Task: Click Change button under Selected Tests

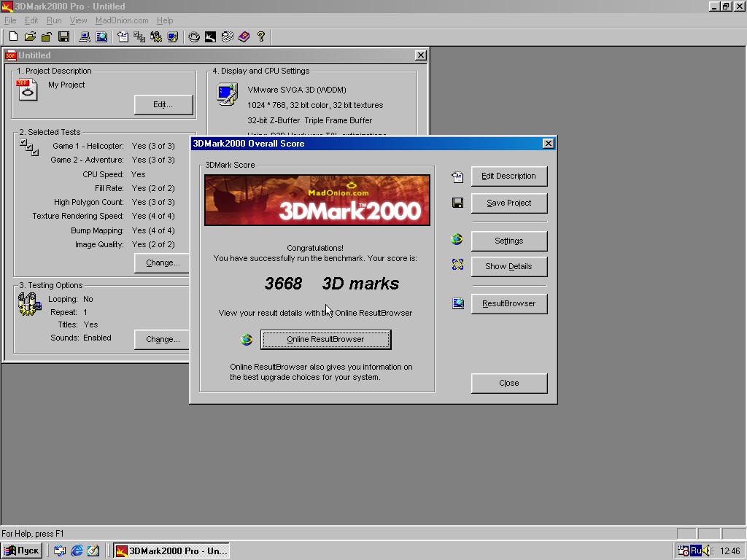Action: click(x=163, y=262)
